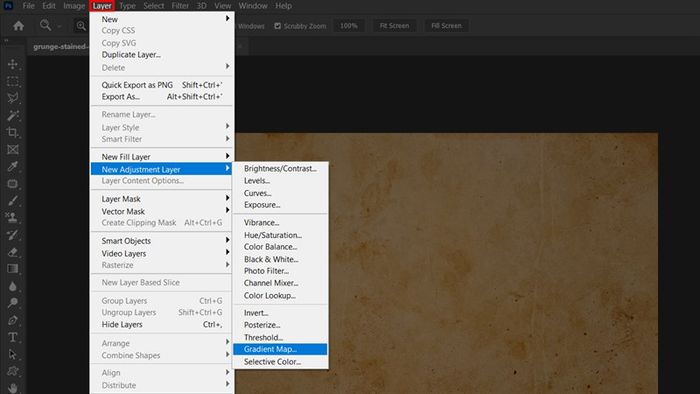Screen dimensions: 700x394
Task: Select the Dodge tool
Action: tap(12, 303)
